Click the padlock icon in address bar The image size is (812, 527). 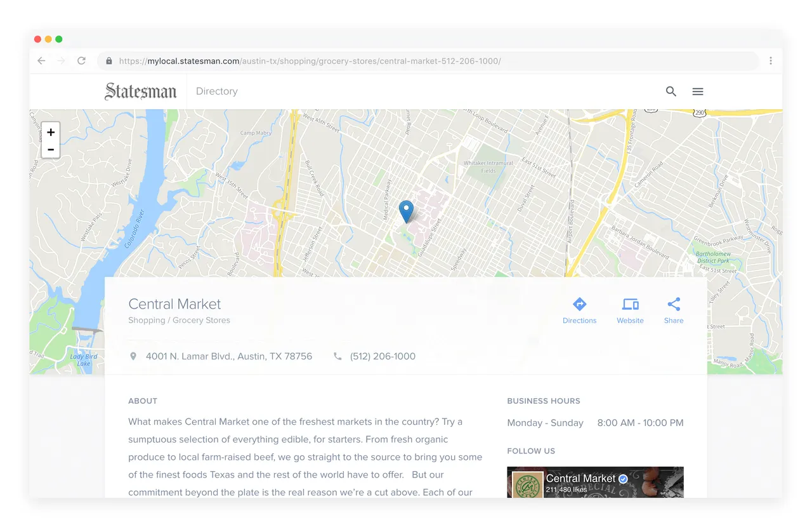click(x=109, y=61)
